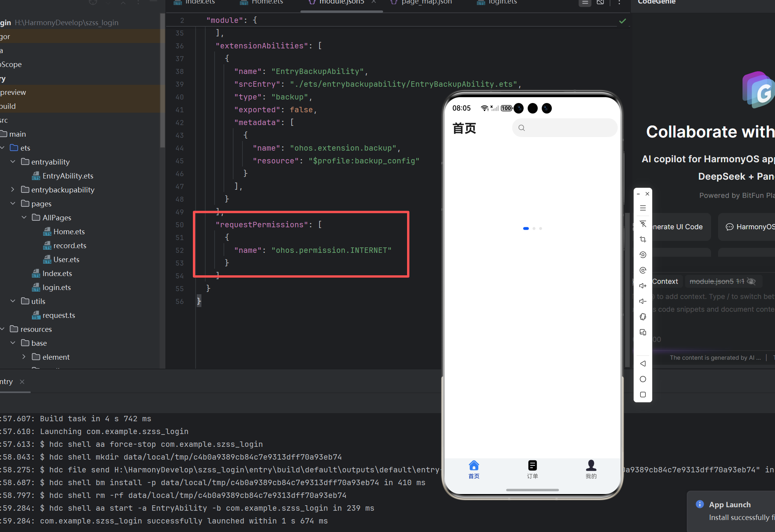Image resolution: width=775 pixels, height=532 pixels.
Task: Switch to the page_map.json tab
Action: (426, 2)
